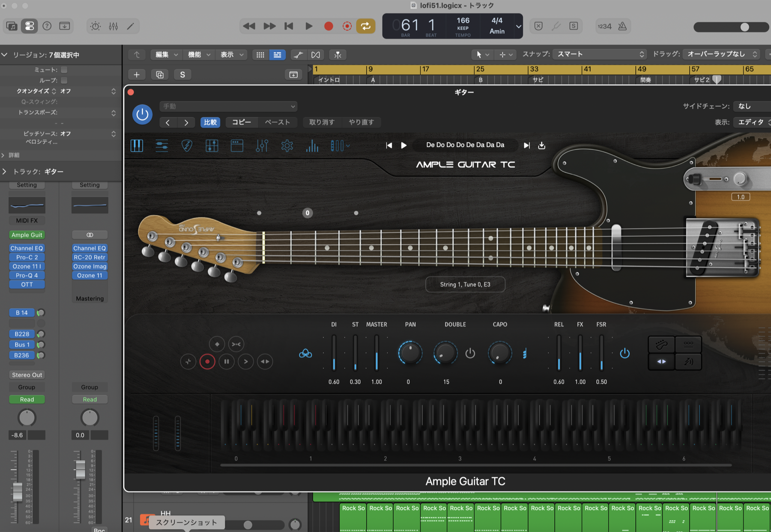The width and height of the screenshot is (771, 532).
Task: Click the コピー button
Action: 242,122
